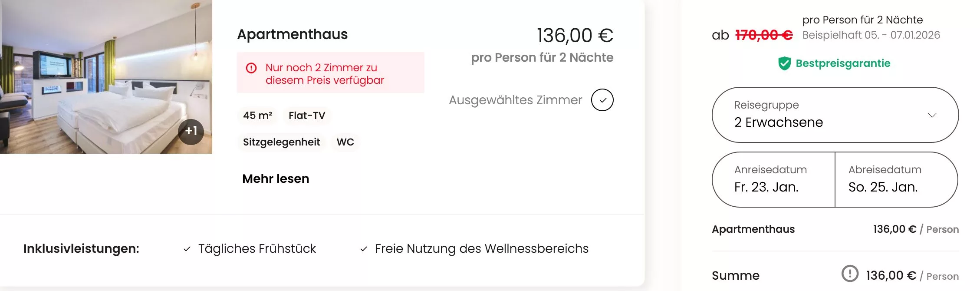Click the 45 m² size tag
Image resolution: width=980 pixels, height=291 pixels.
pyautogui.click(x=257, y=116)
